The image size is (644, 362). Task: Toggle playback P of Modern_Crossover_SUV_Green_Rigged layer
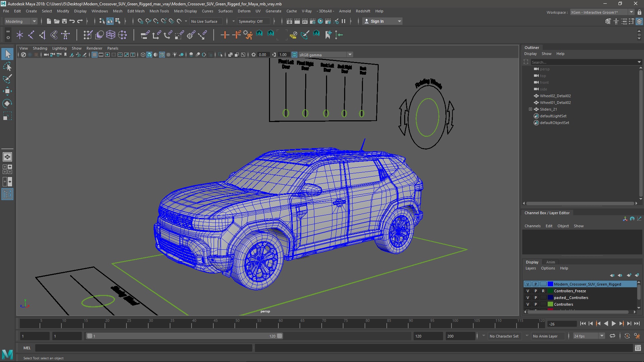[x=536, y=284]
